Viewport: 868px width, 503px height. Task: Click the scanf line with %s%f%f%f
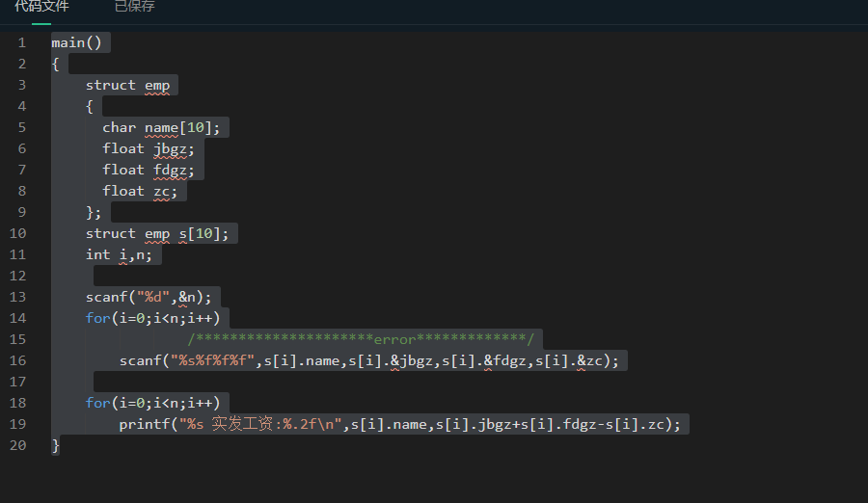369,360
